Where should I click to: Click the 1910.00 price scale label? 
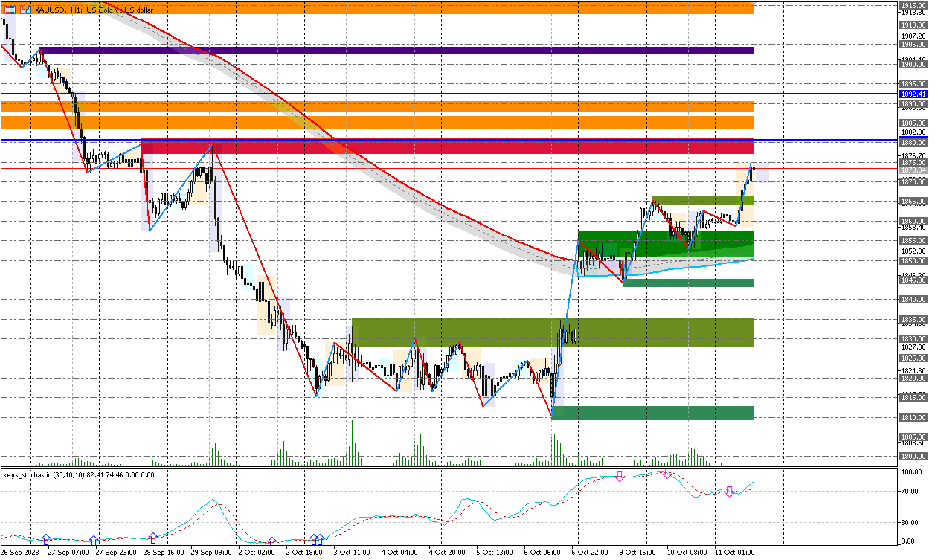coord(913,25)
